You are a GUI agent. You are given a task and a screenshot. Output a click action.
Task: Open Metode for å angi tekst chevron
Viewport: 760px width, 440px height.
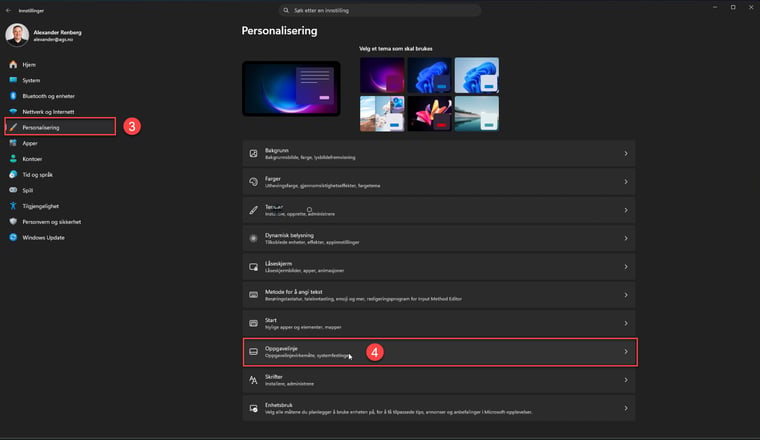tap(626, 295)
